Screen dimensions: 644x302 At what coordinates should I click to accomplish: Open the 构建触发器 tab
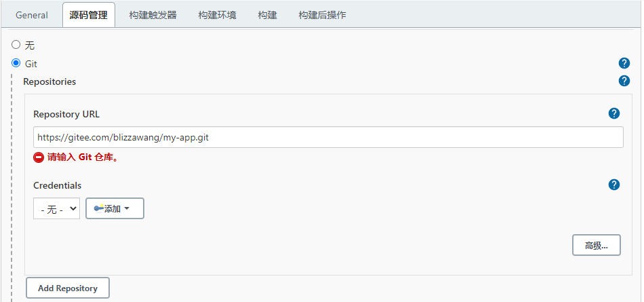pos(153,15)
